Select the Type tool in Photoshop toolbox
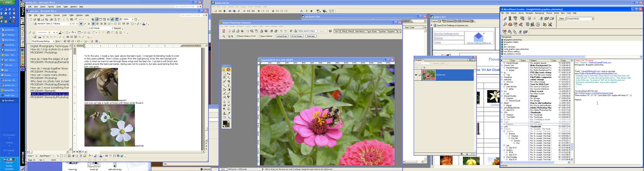This screenshot has height=171, width=644. [x=229, y=86]
